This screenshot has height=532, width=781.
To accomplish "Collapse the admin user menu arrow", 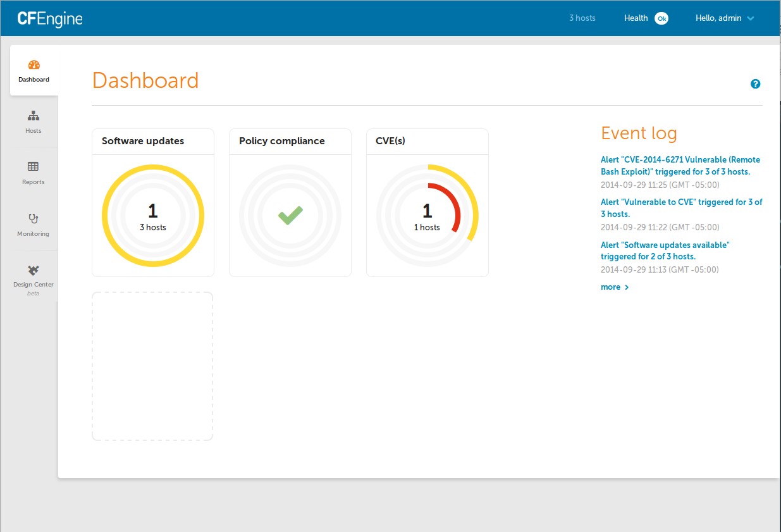I will (750, 18).
